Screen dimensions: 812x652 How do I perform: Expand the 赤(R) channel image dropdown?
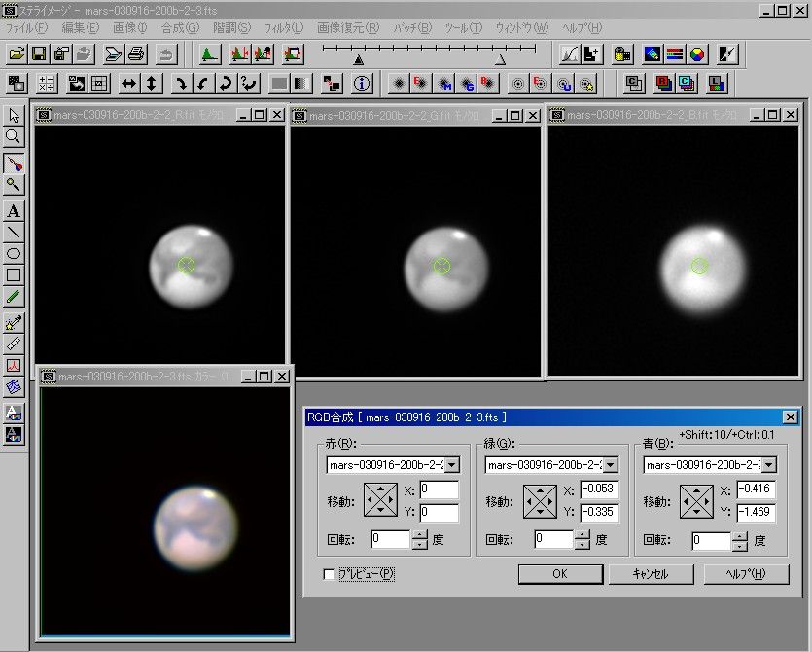(x=451, y=465)
